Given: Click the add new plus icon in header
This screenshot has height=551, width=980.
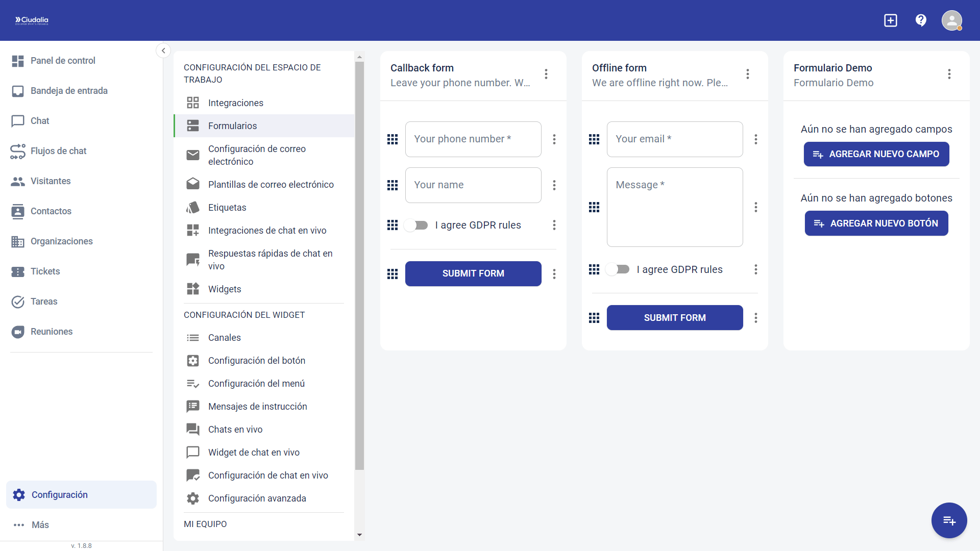Looking at the screenshot, I should [x=891, y=20].
